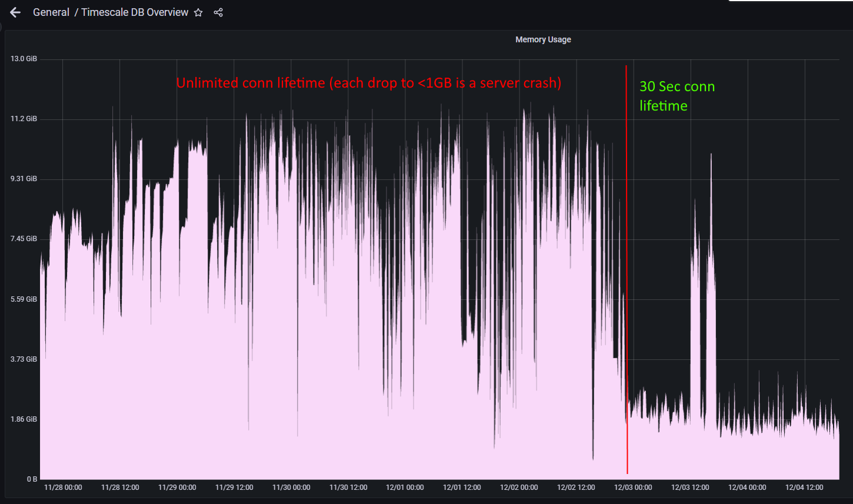Click the 1.86 GiB y-axis label
The width and height of the screenshot is (853, 504).
24,419
